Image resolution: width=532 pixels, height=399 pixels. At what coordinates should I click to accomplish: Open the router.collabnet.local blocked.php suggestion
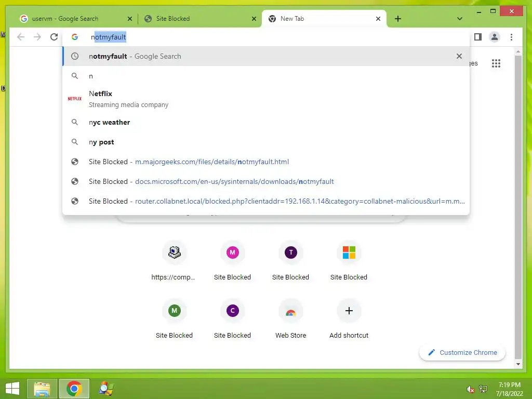point(266,201)
